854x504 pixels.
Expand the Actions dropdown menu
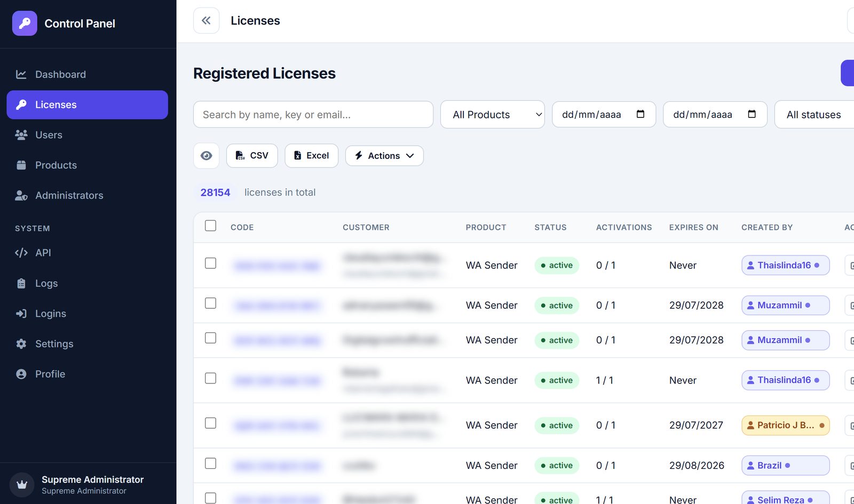point(384,156)
